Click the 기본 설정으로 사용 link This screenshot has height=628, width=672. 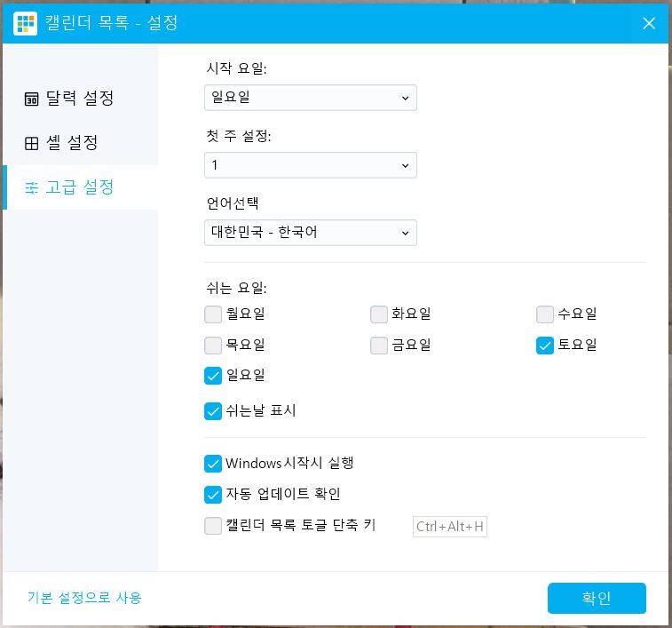pos(84,598)
